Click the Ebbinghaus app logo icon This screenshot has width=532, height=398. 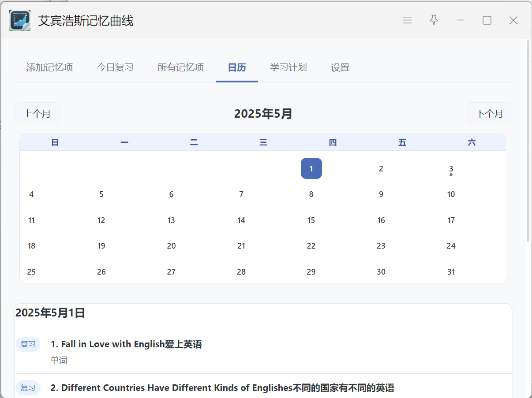click(x=20, y=20)
